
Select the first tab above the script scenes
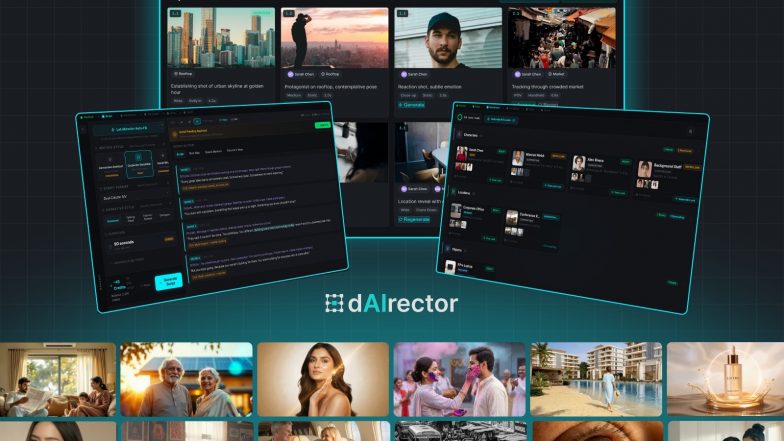[x=180, y=154]
